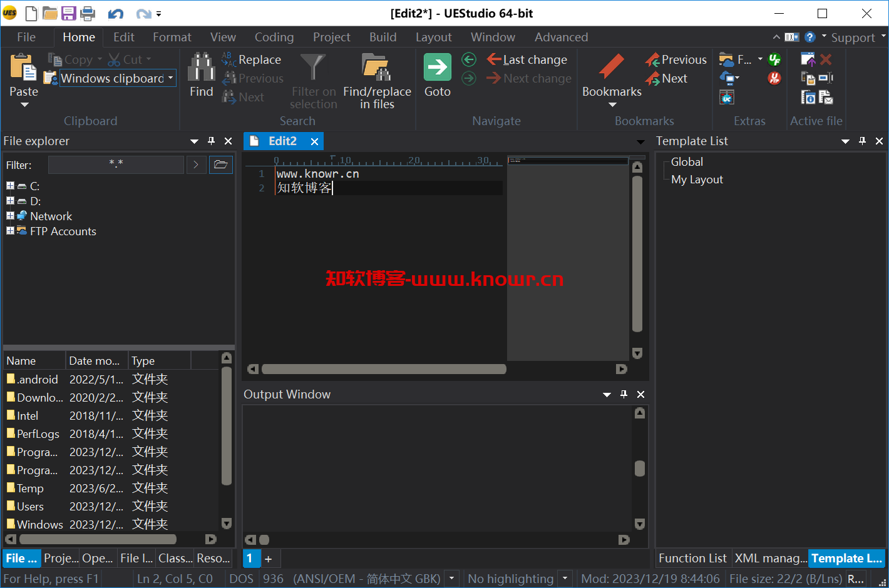Launch UltraFTP with the red icon
The image size is (889, 588).
774,78
